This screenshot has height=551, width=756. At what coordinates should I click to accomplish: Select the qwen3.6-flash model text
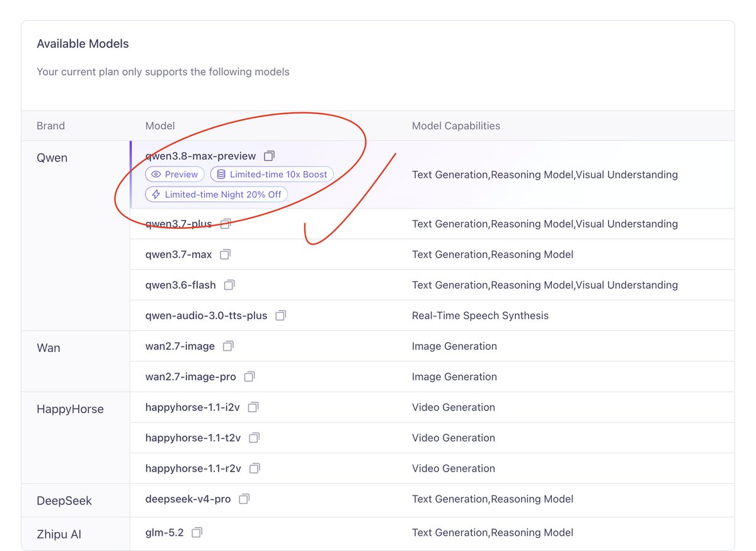pyautogui.click(x=180, y=285)
